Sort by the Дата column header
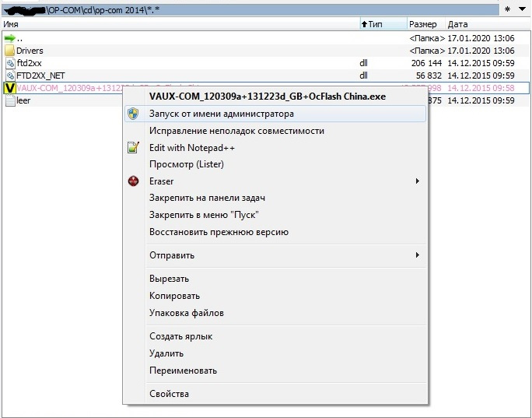Screen dimensions: 532x418 coord(488,24)
